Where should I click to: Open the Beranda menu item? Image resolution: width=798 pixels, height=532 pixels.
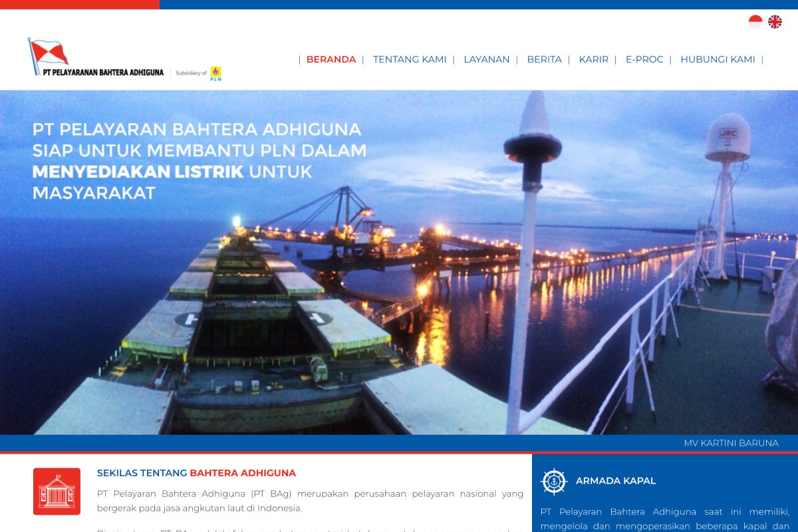(x=331, y=59)
